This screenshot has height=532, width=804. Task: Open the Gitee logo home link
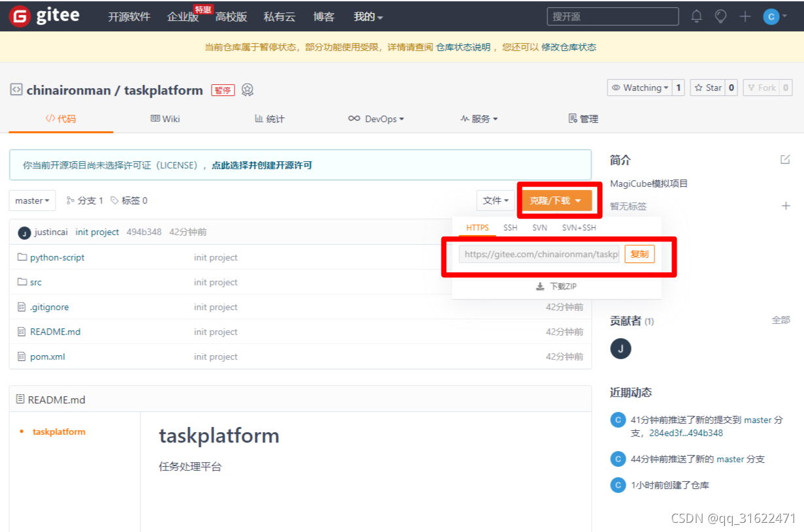coord(44,16)
